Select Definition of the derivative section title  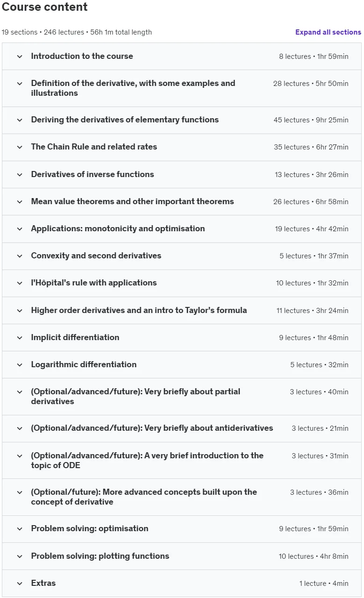point(133,88)
